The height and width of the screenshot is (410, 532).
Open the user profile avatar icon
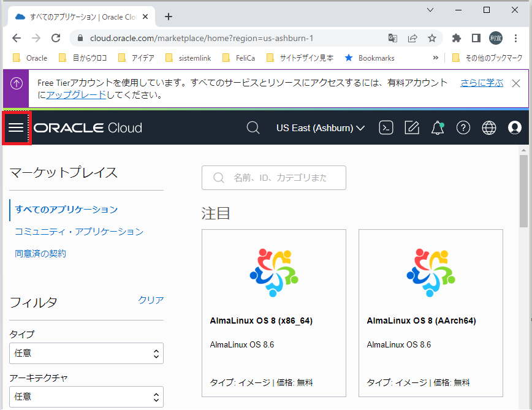pyautogui.click(x=515, y=128)
